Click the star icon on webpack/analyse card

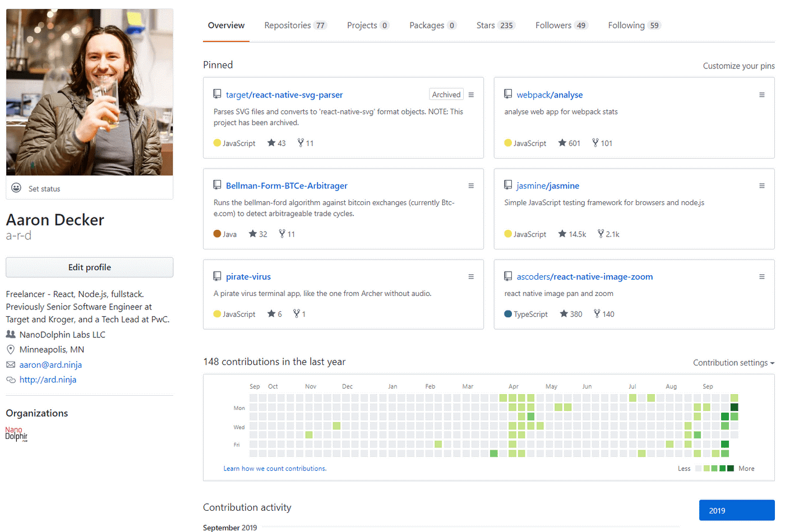[562, 143]
